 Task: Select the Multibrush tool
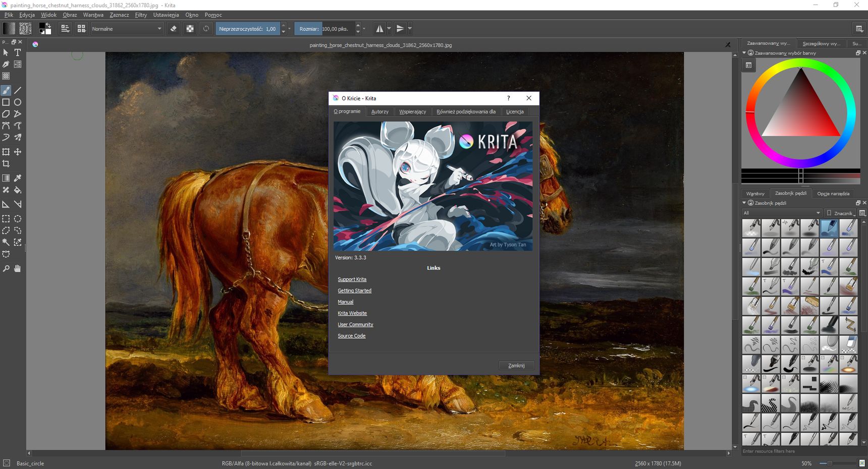coord(18,137)
